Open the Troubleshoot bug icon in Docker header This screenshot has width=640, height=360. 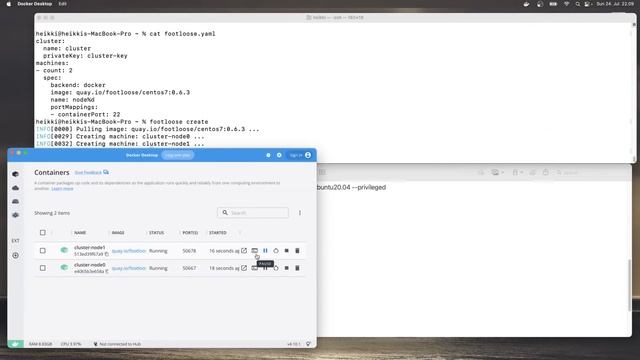click(x=268, y=155)
